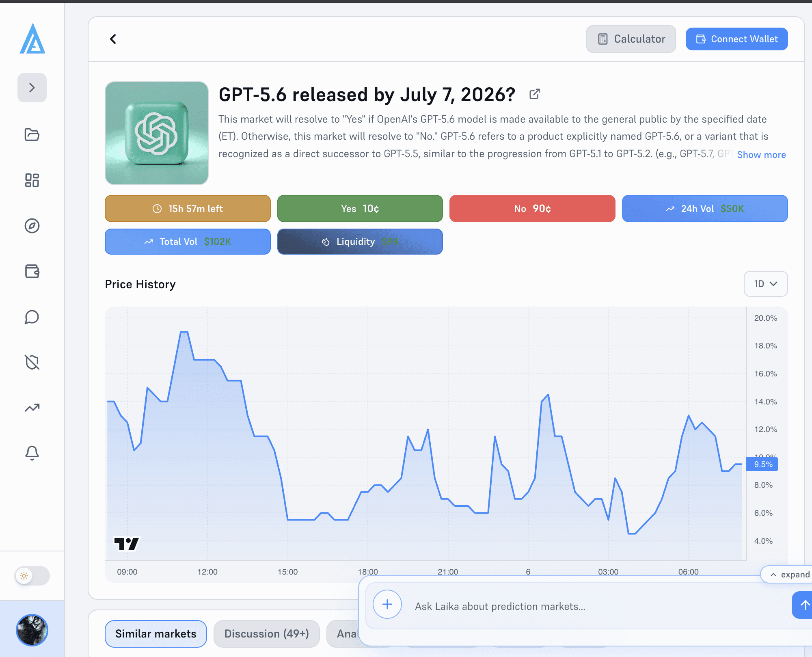Open the folder icon in sidebar
The image size is (812, 657).
point(32,134)
